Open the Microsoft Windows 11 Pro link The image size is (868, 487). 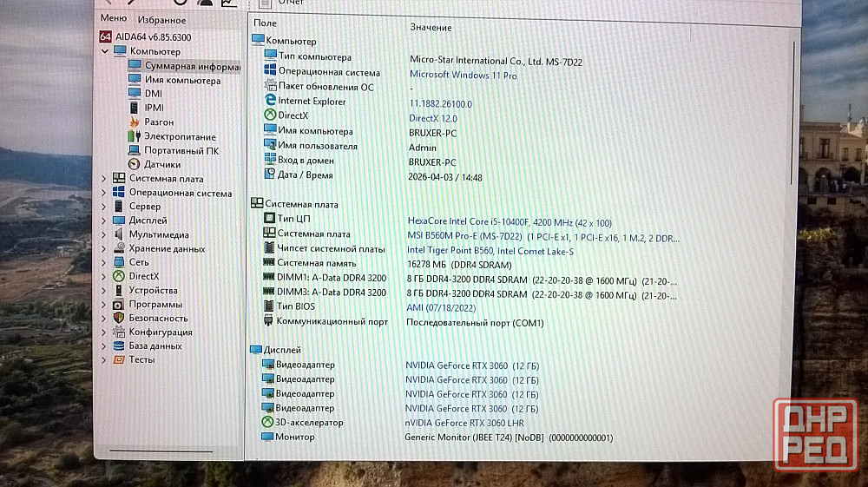click(x=463, y=76)
